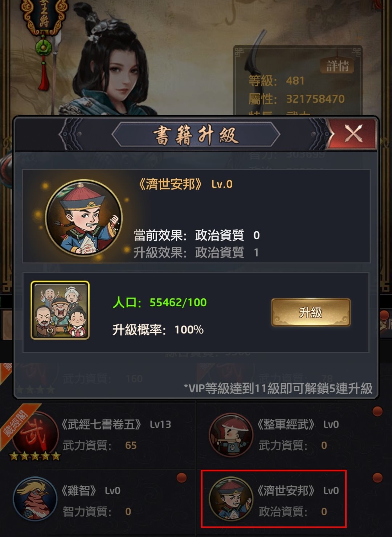This screenshot has height=537, width=392.
Task: Tap red notification dot beside 整軍經武
Action: 377,411
